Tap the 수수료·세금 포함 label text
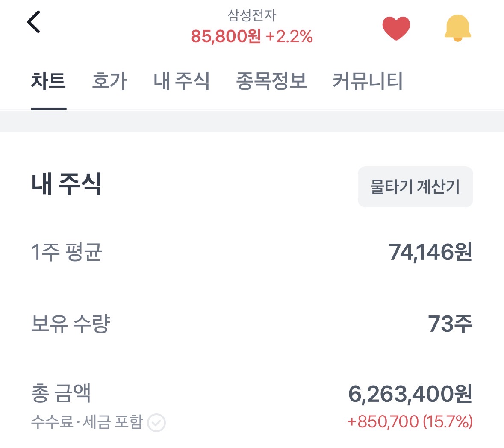The width and height of the screenshot is (504, 448). pyautogui.click(x=87, y=422)
